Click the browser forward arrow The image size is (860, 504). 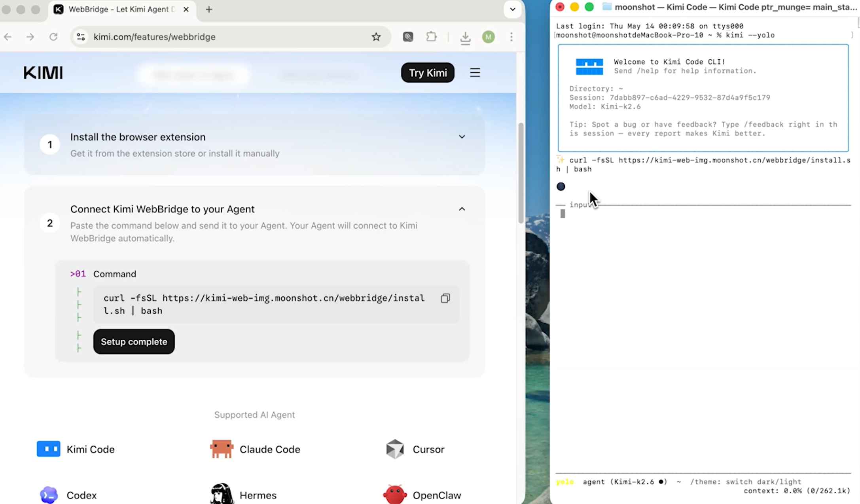tap(30, 37)
